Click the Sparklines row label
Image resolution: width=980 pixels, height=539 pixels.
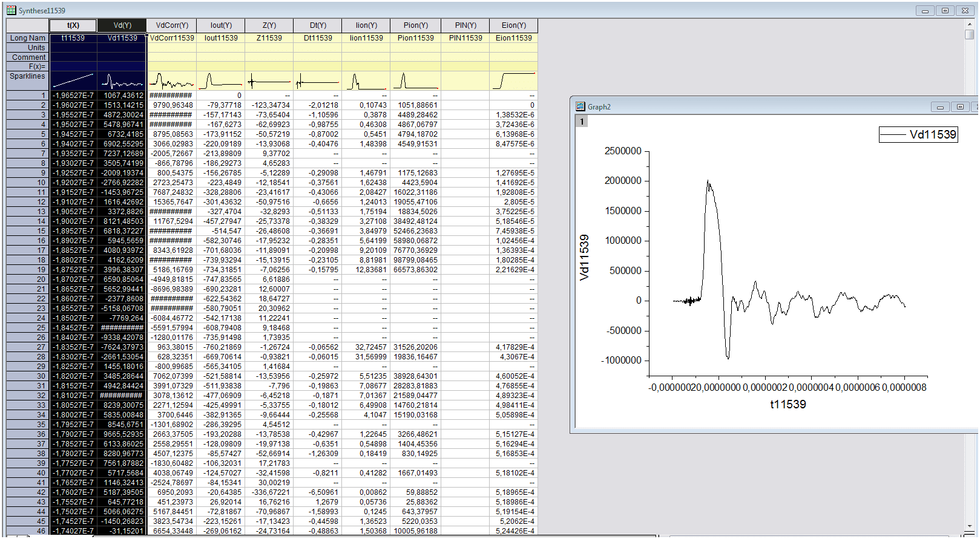tap(28, 81)
